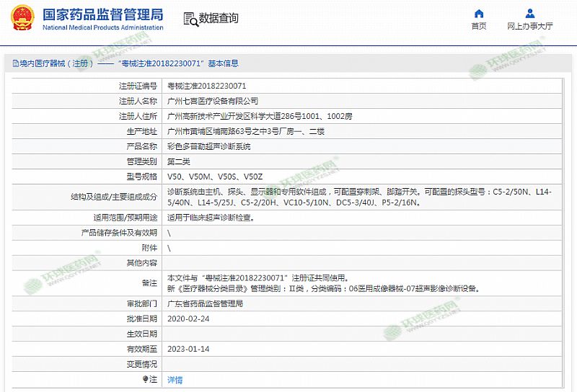Click the 数据查询 magnifier document icon

point(190,19)
